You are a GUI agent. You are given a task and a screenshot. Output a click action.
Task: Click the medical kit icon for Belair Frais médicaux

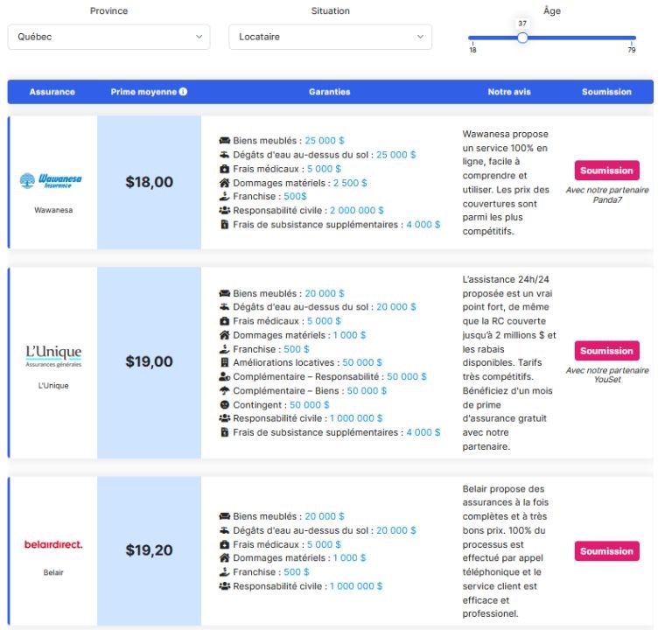click(225, 545)
